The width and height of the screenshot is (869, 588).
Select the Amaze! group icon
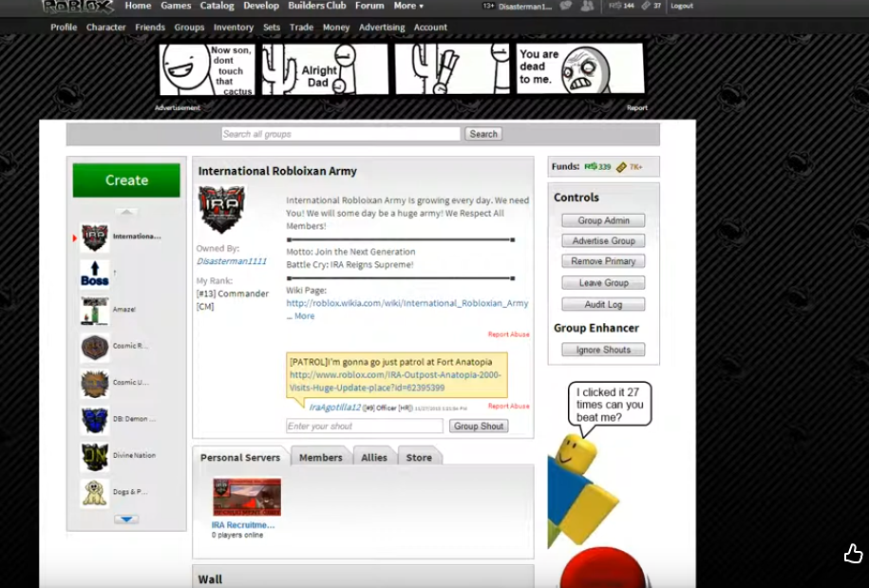pyautogui.click(x=95, y=311)
